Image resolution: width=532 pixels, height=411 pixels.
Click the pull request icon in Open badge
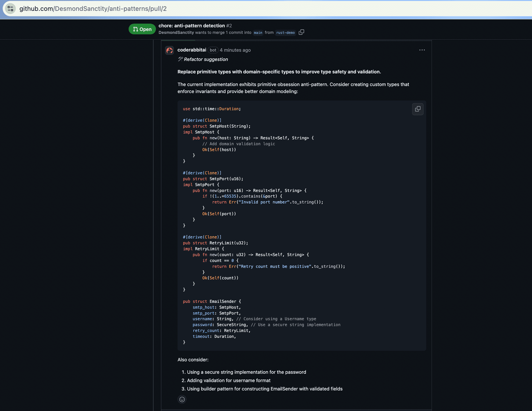(x=135, y=29)
